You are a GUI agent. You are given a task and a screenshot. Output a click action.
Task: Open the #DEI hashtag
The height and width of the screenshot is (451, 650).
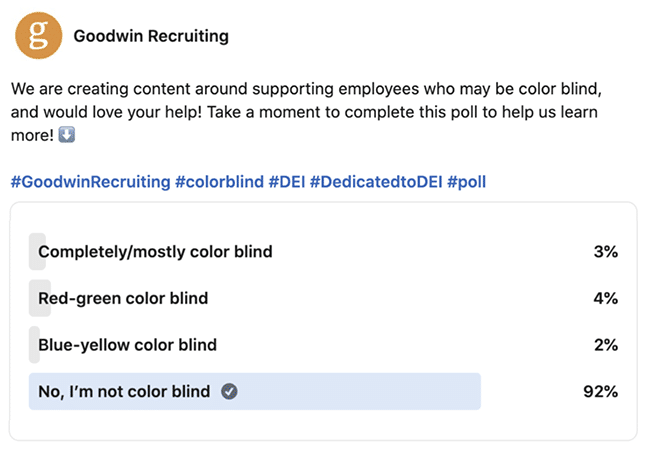[x=287, y=182]
